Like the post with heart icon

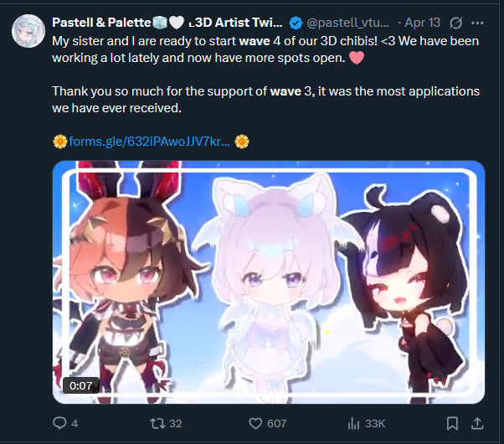pyautogui.click(x=255, y=423)
